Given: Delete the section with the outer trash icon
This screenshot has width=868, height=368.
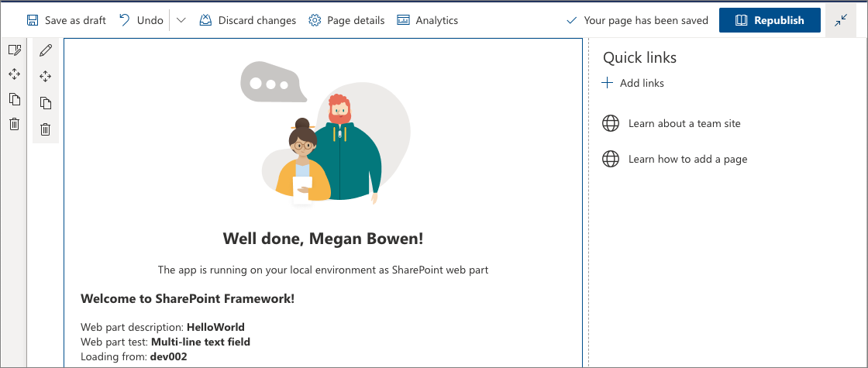Looking at the screenshot, I should 15,124.
